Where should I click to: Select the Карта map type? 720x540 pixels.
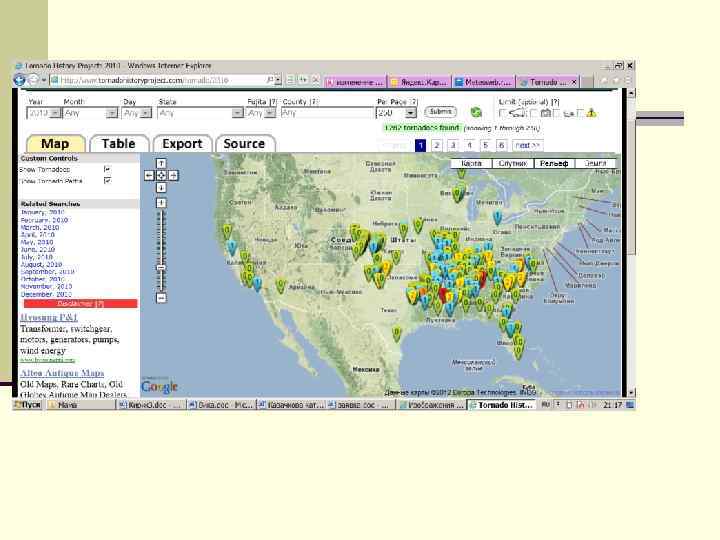471,163
